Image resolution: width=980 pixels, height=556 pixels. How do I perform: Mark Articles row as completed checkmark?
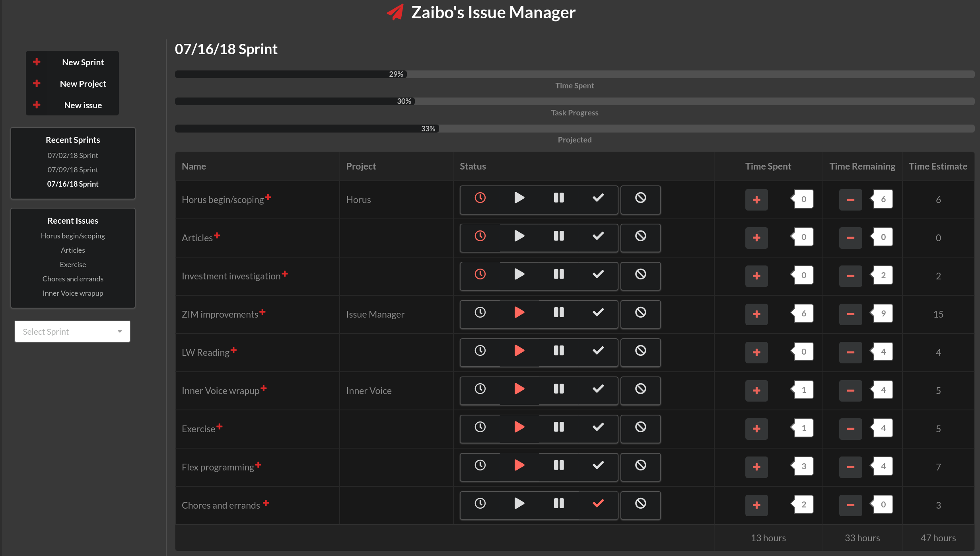point(598,236)
